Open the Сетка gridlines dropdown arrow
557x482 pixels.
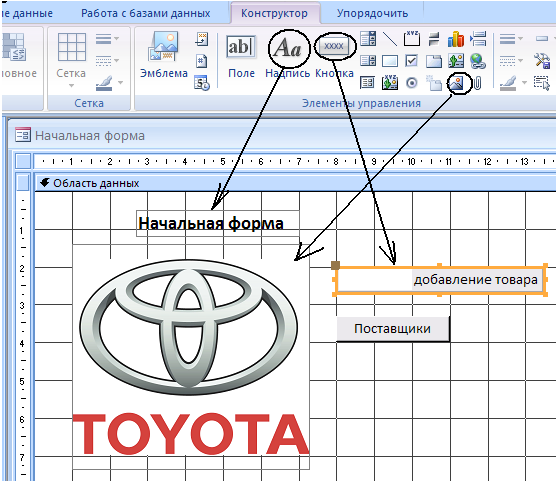pyautogui.click(x=71, y=85)
